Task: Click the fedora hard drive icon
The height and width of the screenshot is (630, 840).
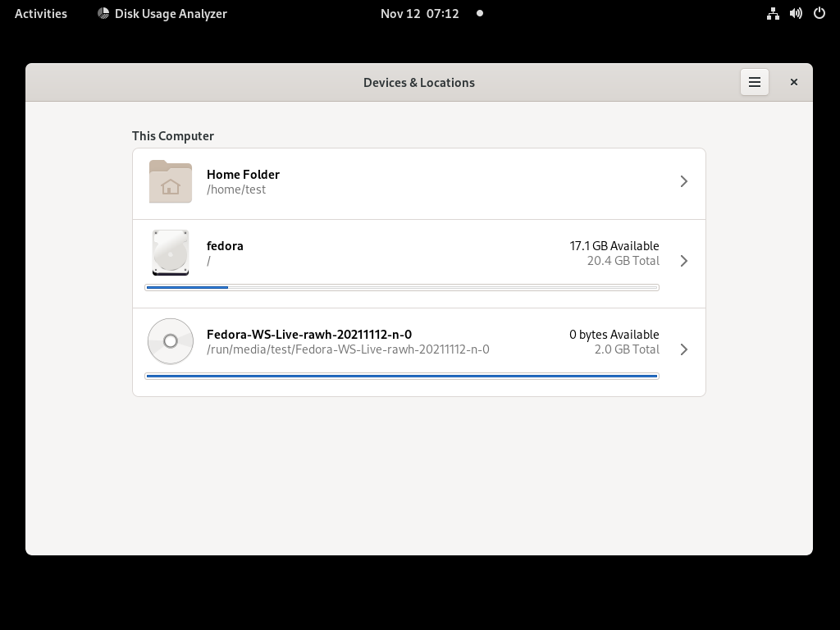Action: (x=171, y=253)
